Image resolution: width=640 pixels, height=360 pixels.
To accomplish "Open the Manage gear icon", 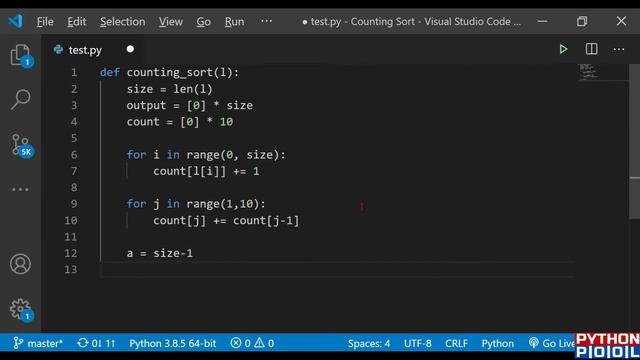I will 20,309.
